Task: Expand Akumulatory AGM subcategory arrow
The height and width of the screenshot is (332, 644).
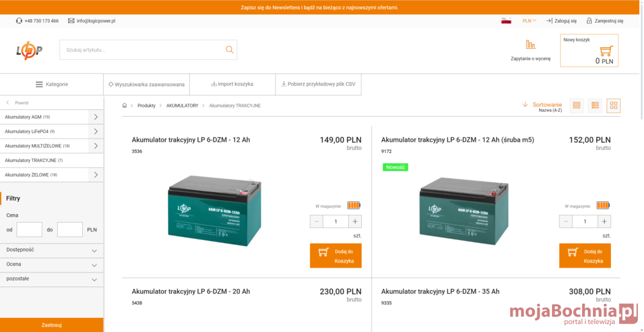Action: click(96, 117)
